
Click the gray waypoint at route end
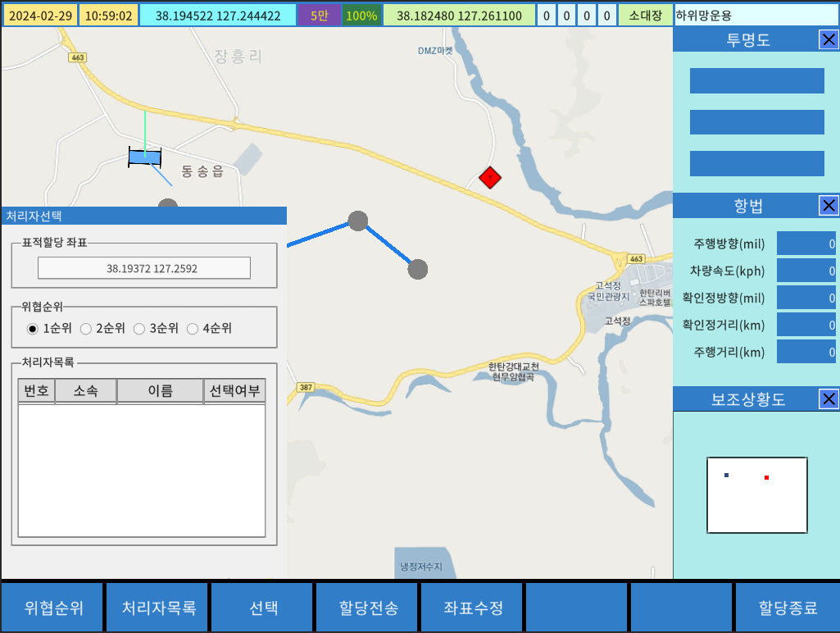tap(418, 269)
